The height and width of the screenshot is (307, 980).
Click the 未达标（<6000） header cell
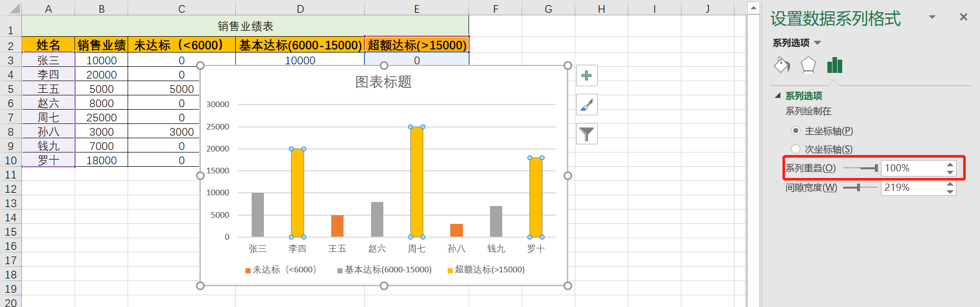pyautogui.click(x=182, y=45)
